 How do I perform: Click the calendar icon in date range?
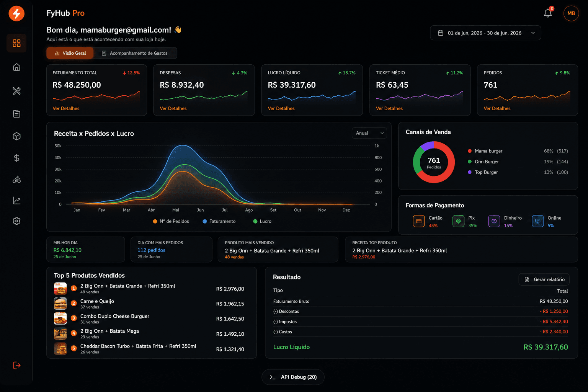click(x=441, y=33)
